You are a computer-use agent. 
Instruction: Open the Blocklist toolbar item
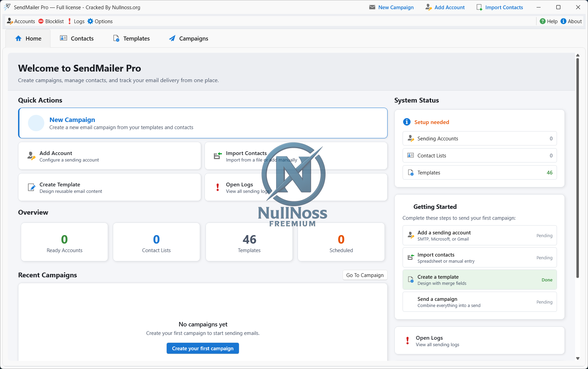[51, 21]
